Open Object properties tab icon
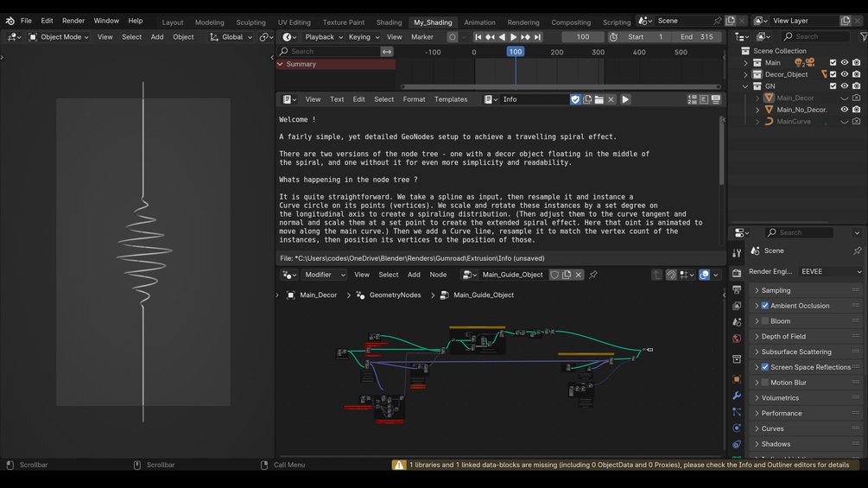868x488 pixels. click(x=736, y=379)
